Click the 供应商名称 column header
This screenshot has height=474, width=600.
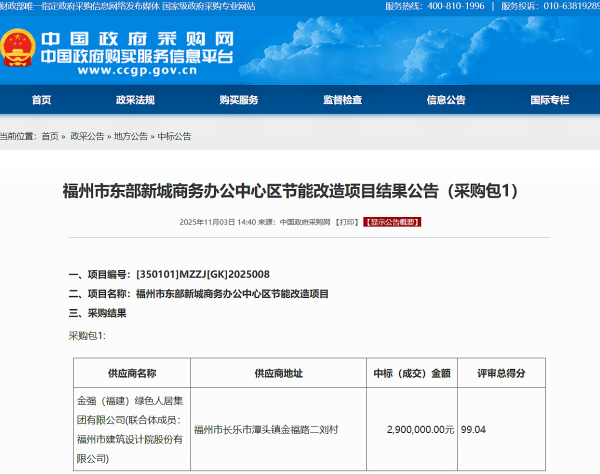click(131, 373)
